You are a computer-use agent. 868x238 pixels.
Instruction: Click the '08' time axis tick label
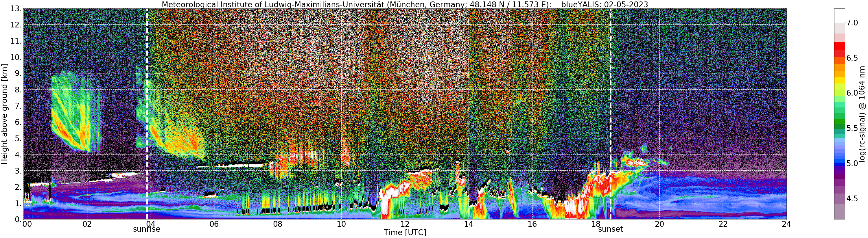(278, 224)
